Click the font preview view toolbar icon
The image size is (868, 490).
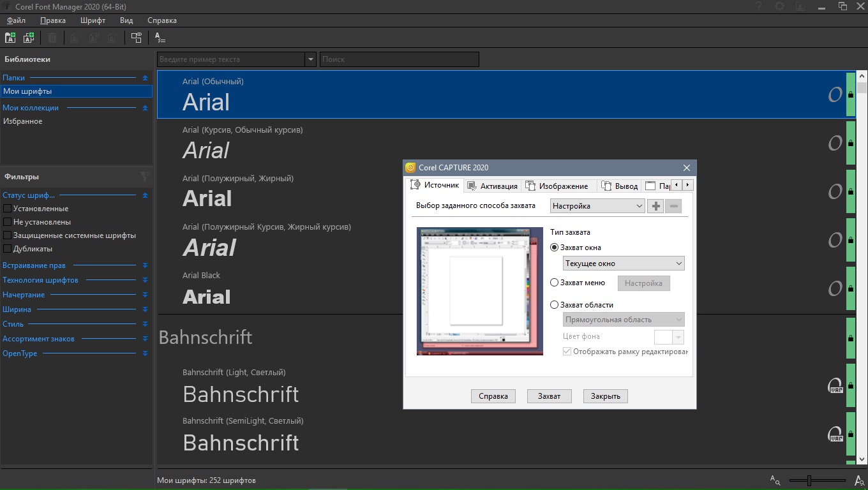[136, 38]
